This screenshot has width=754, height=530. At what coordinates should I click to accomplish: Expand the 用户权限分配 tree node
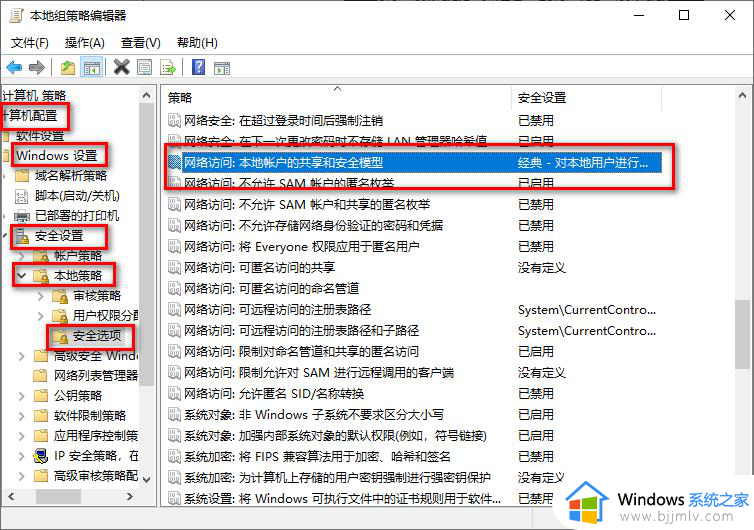coord(41,316)
